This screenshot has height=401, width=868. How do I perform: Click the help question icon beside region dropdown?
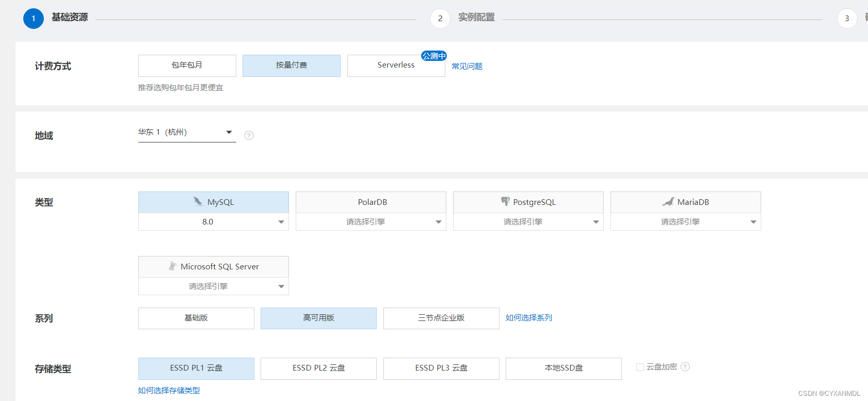[249, 135]
